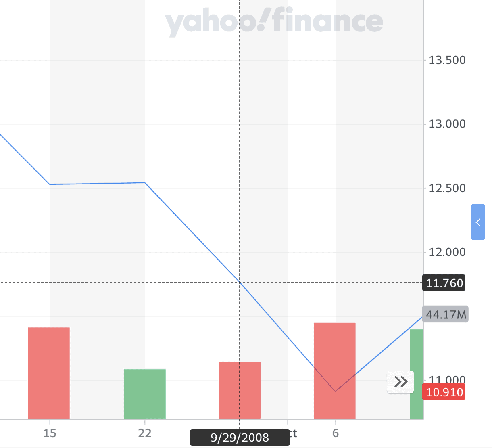Click the red volume bar on the crosshair

240,390
